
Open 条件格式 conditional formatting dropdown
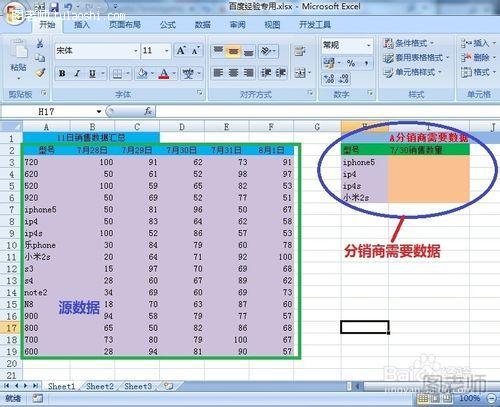409,43
